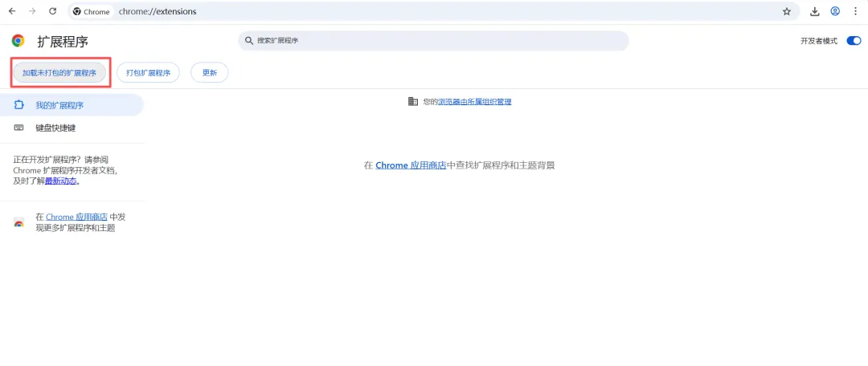
Task: Open Chrome 应用商店 link in main area
Action: pyautogui.click(x=411, y=165)
